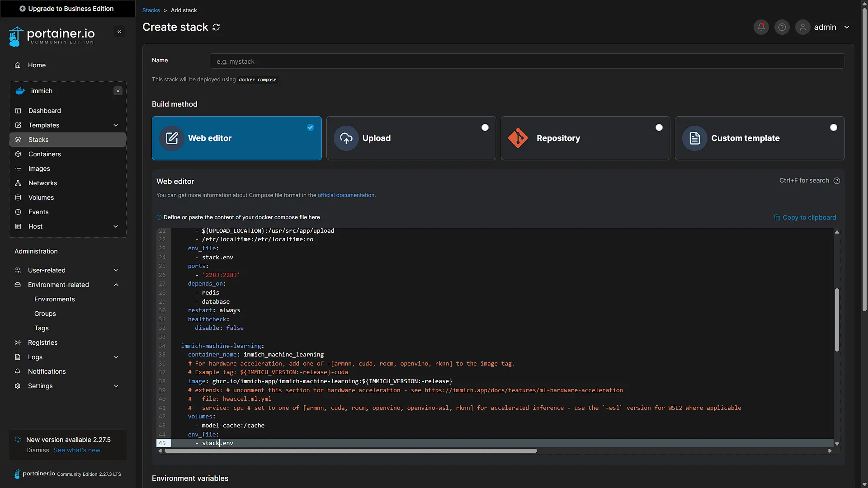The height and width of the screenshot is (488, 868).
Task: Expand the Host menu chevron
Action: [x=116, y=226]
